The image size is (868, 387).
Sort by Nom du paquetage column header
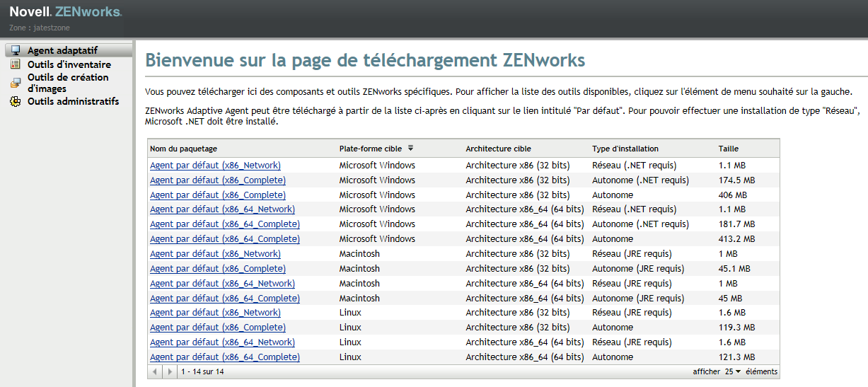tap(183, 149)
